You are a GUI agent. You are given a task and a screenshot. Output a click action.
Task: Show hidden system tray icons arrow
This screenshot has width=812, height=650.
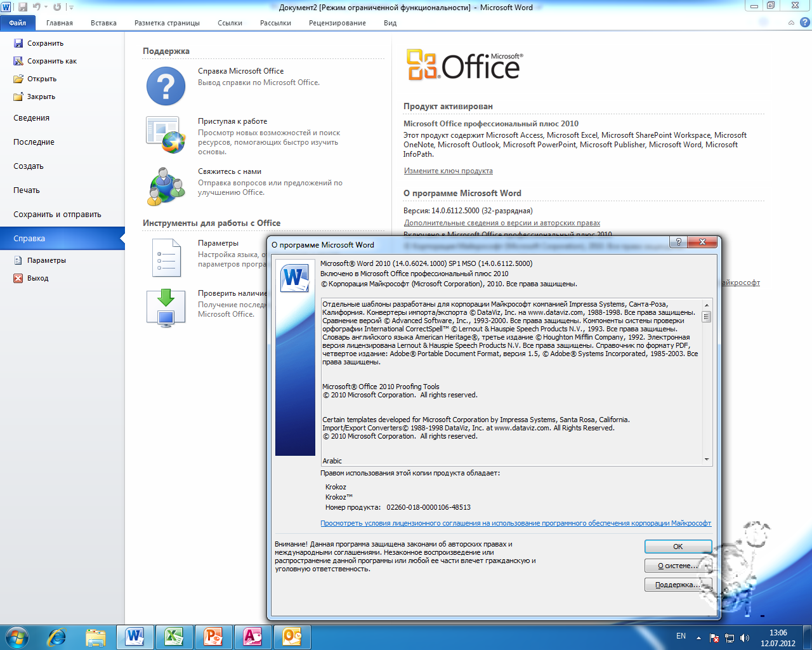point(698,637)
